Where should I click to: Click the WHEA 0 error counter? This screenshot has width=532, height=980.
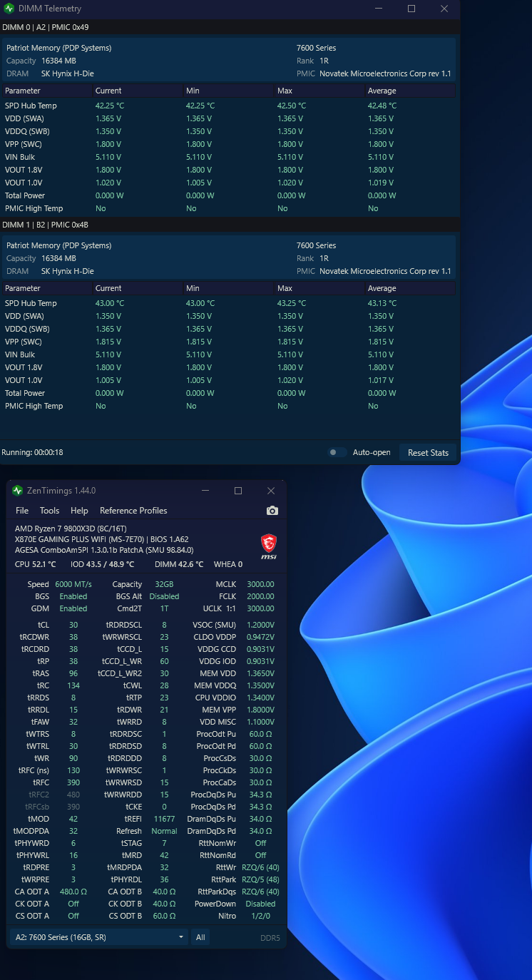[x=227, y=564]
